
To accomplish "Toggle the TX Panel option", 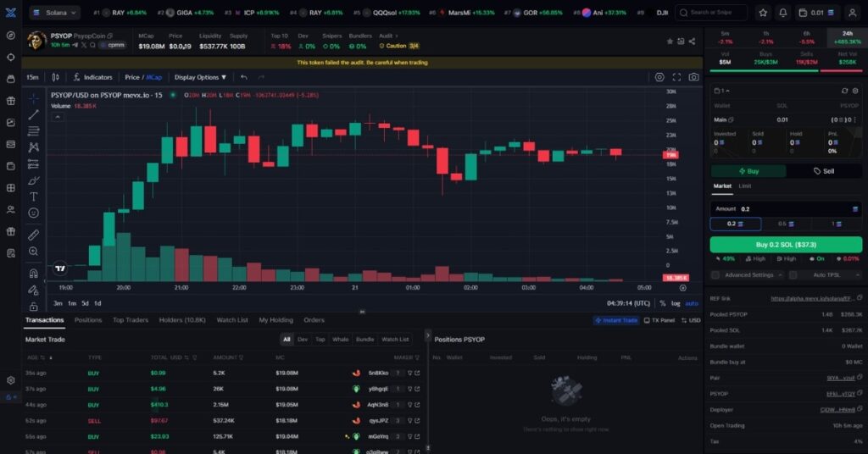I will click(659, 320).
